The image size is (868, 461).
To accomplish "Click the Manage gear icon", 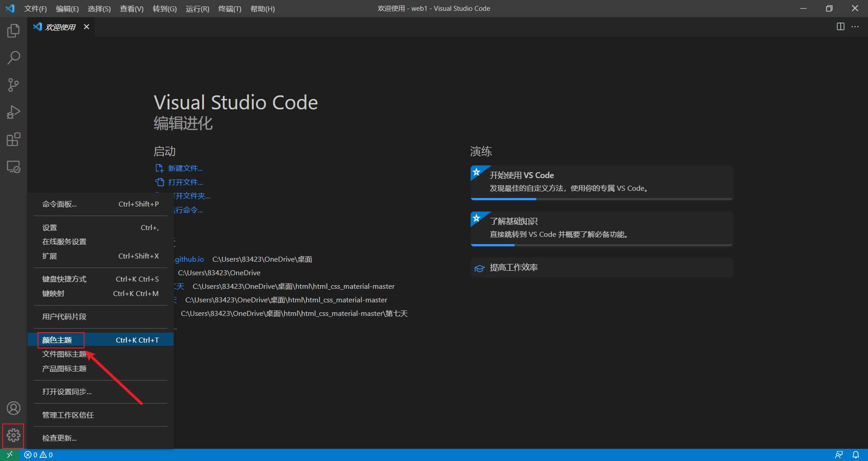I will [x=14, y=435].
